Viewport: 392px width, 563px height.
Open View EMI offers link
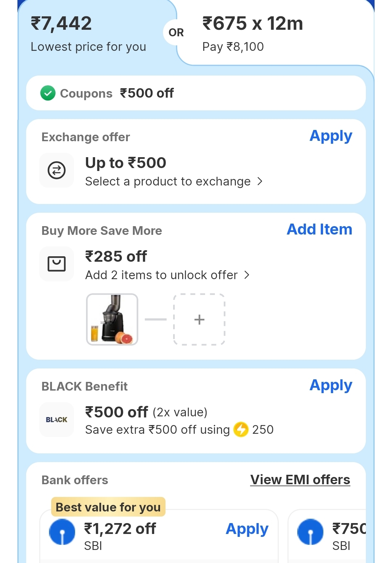tap(300, 480)
